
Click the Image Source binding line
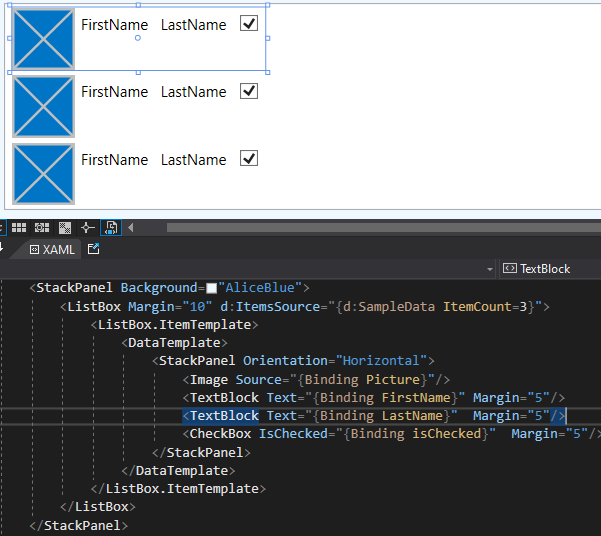coord(316,380)
